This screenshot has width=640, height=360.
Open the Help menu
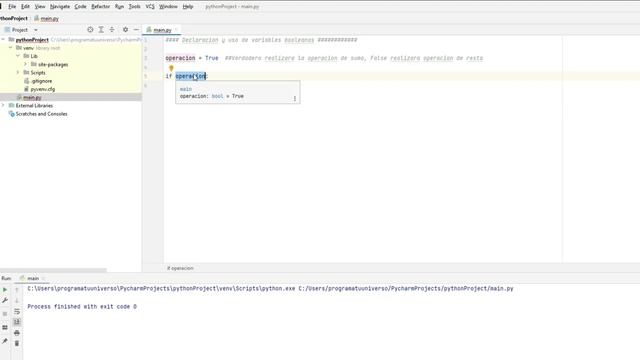pos(188,7)
